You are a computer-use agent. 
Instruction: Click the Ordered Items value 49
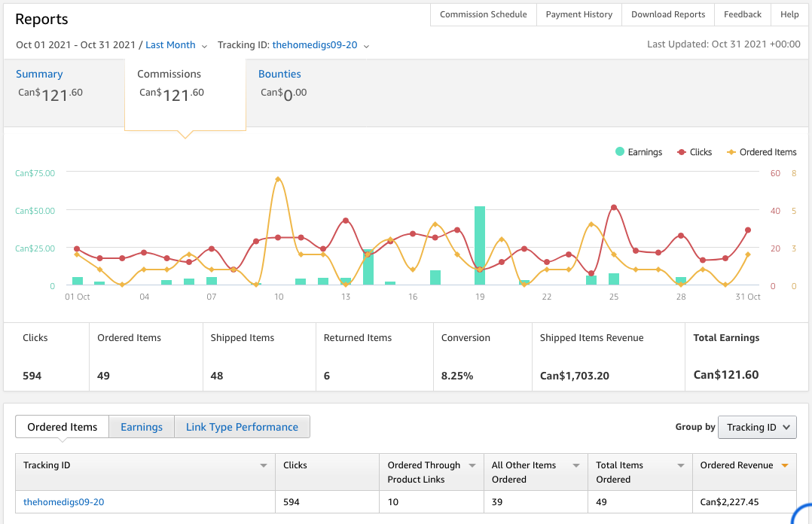(104, 376)
